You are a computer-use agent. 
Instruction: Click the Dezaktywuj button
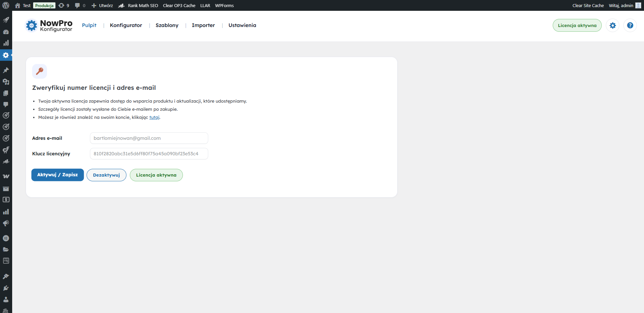[106, 175]
